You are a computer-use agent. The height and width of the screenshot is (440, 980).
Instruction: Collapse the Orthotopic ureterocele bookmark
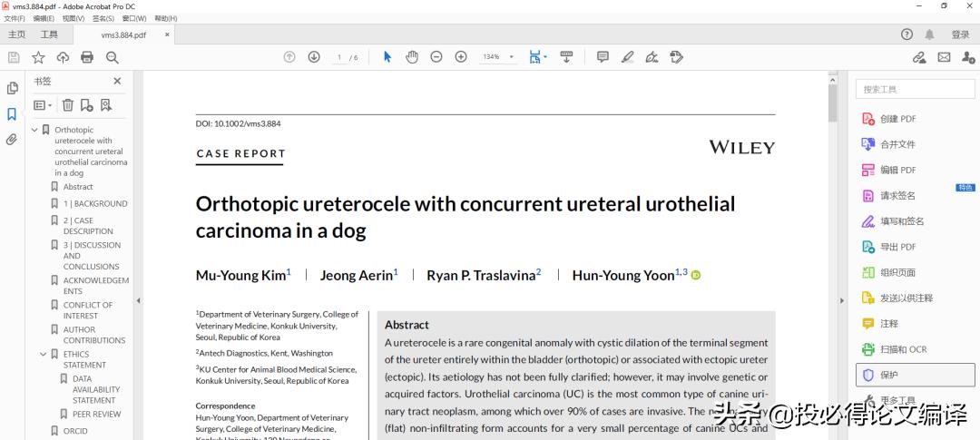coord(35,130)
